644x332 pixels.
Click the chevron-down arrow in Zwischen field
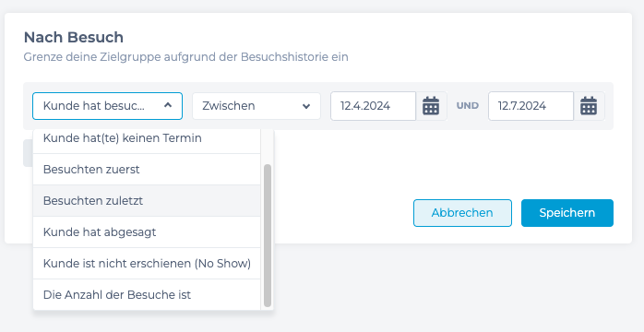(306, 106)
